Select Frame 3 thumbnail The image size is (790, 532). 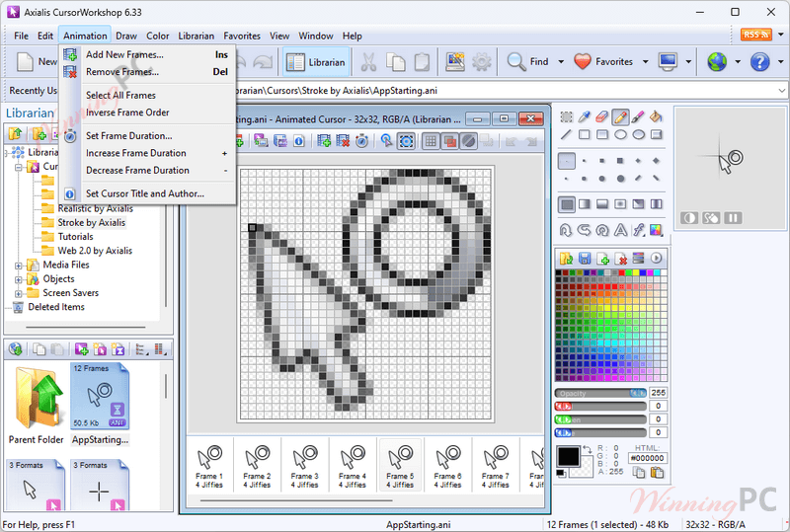[x=305, y=465]
